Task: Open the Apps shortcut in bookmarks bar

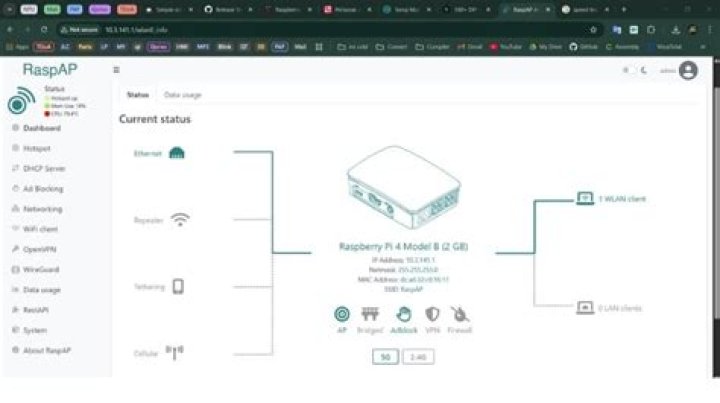Action: tap(17, 47)
